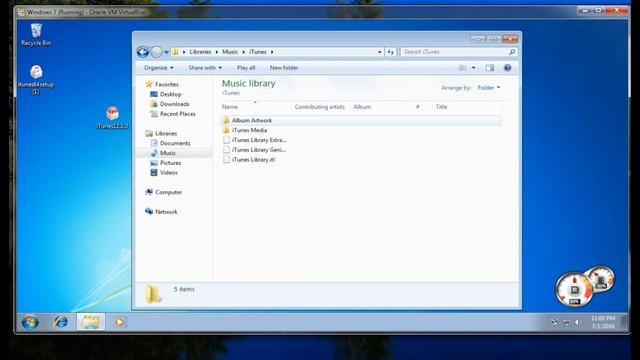Sort by the Title column header
Screen dimensions: 640x360
pos(467,107)
